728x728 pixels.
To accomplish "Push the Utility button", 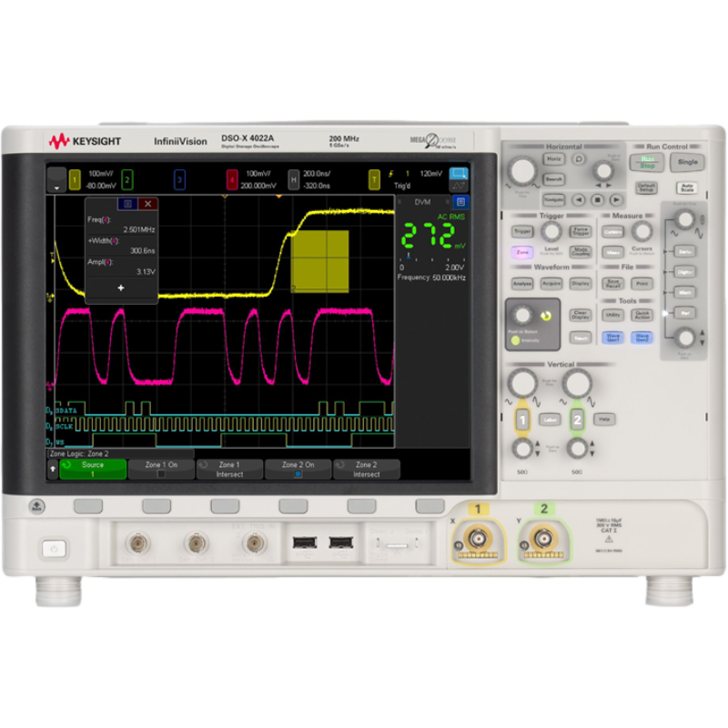I will tap(612, 315).
